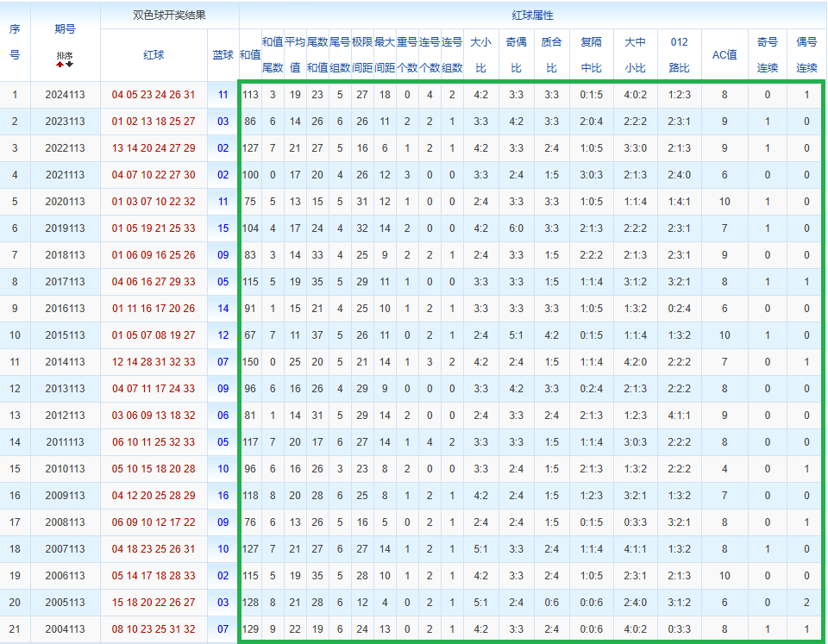Click red balls 04 05 23 24 26 31
This screenshot has width=828, height=644.
154,95
